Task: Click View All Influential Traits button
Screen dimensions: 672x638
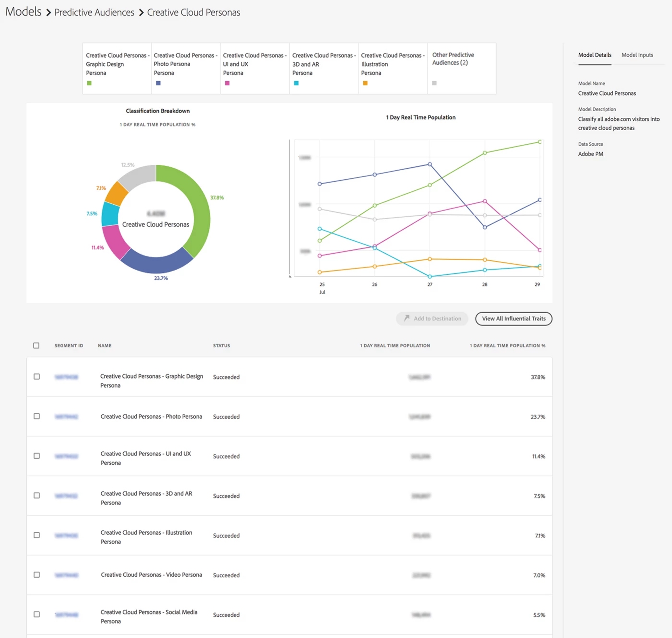Action: coord(514,319)
